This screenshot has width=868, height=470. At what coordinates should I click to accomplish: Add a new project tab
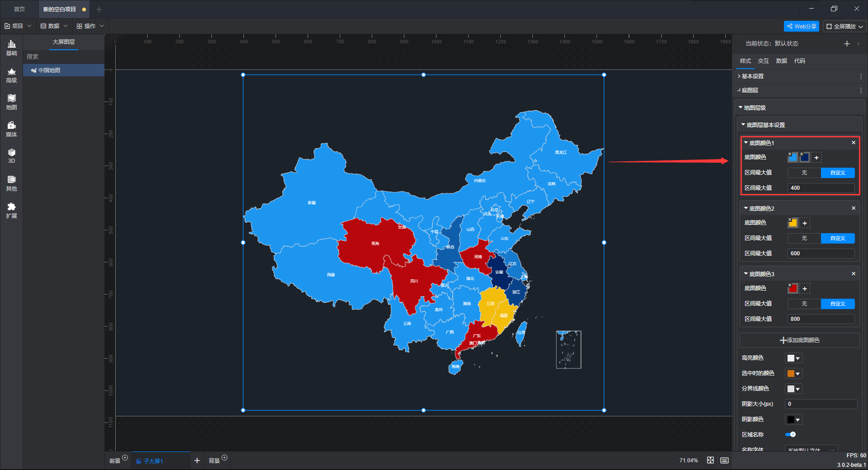click(99, 9)
